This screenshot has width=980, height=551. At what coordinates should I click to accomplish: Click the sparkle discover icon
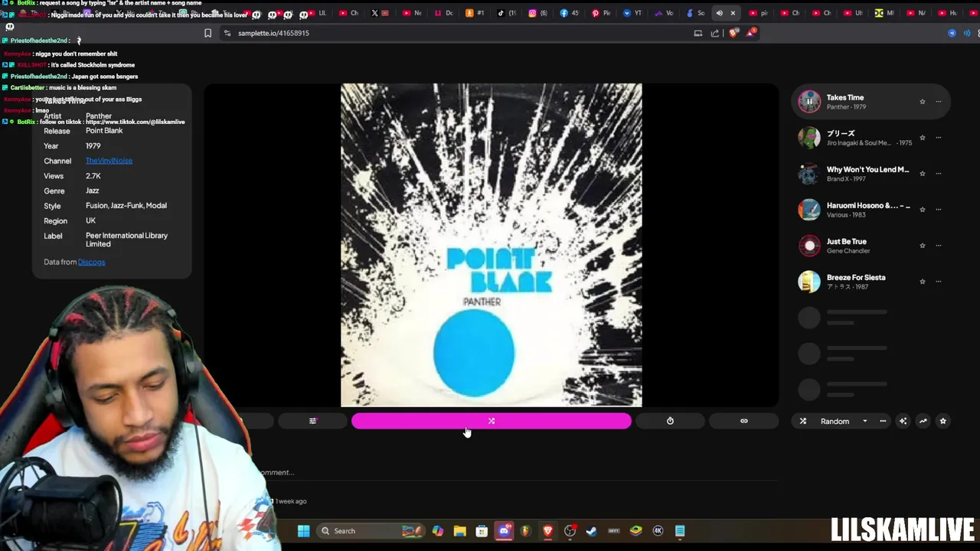point(903,421)
